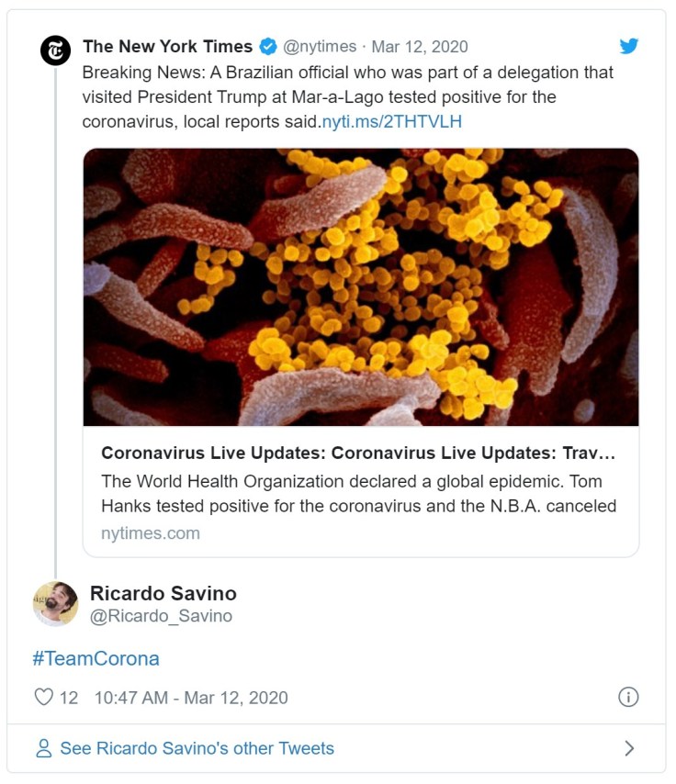Open See Ricardo Savino's other Tweets
676x784 pixels.
[197, 748]
